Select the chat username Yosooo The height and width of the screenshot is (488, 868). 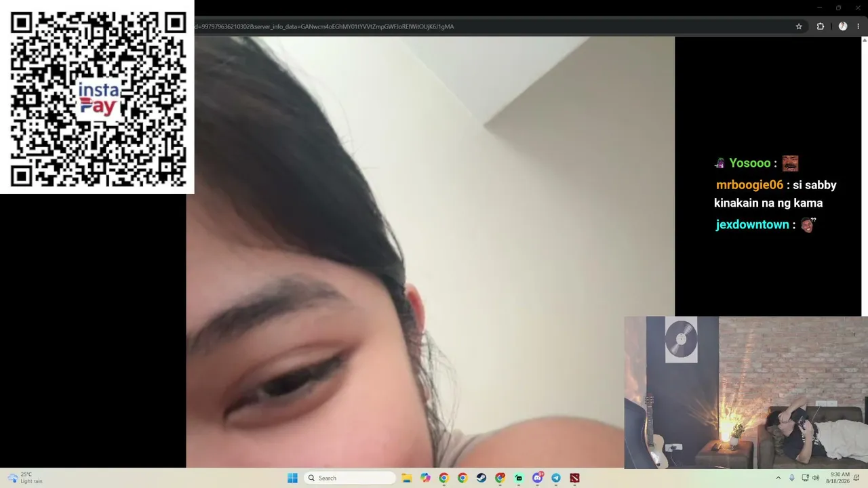[x=749, y=163]
